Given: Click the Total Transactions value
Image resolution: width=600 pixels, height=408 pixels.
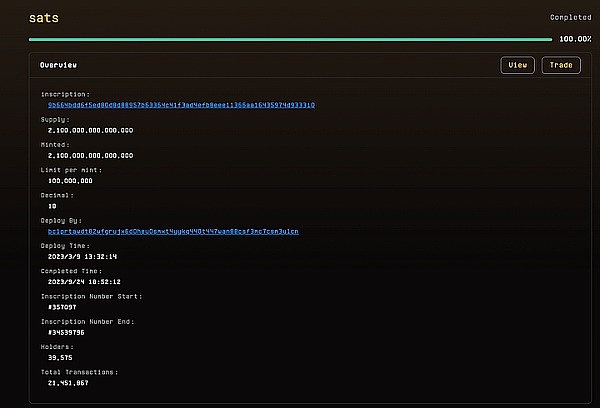Looking at the screenshot, I should [68, 382].
